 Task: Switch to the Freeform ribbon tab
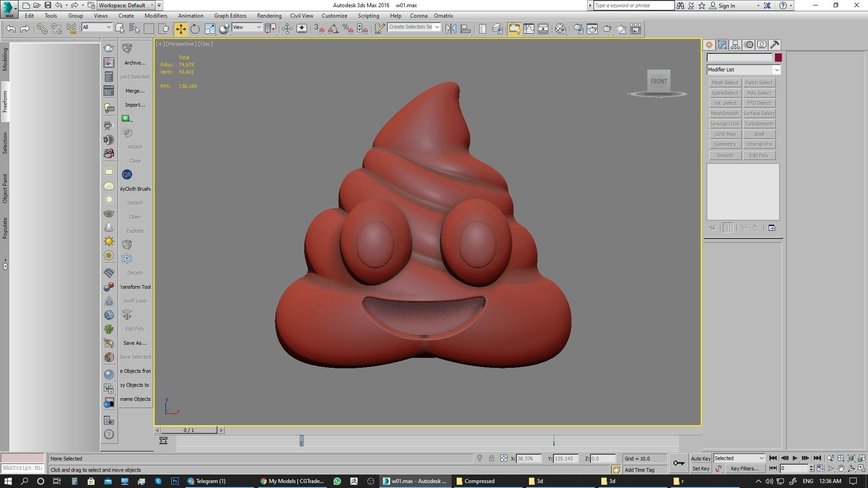(5, 102)
